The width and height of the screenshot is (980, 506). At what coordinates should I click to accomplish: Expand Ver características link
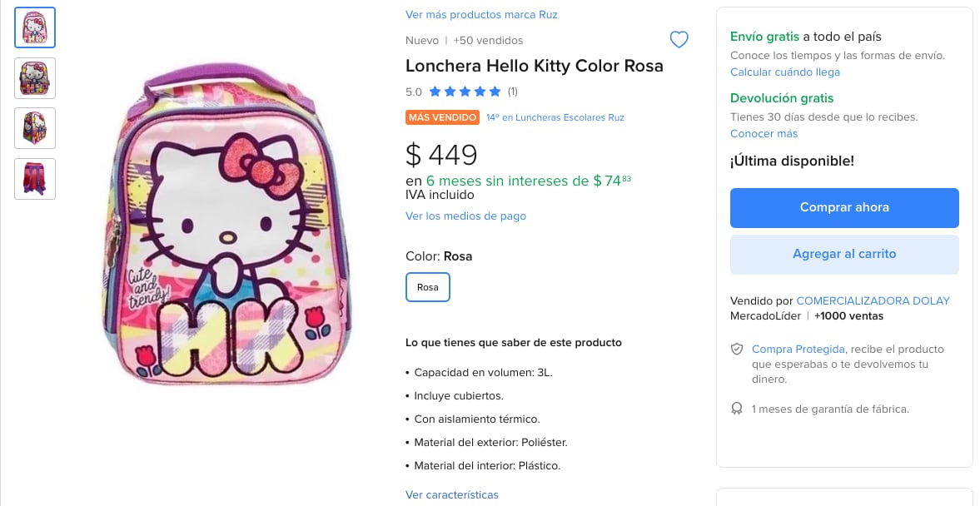click(x=452, y=494)
